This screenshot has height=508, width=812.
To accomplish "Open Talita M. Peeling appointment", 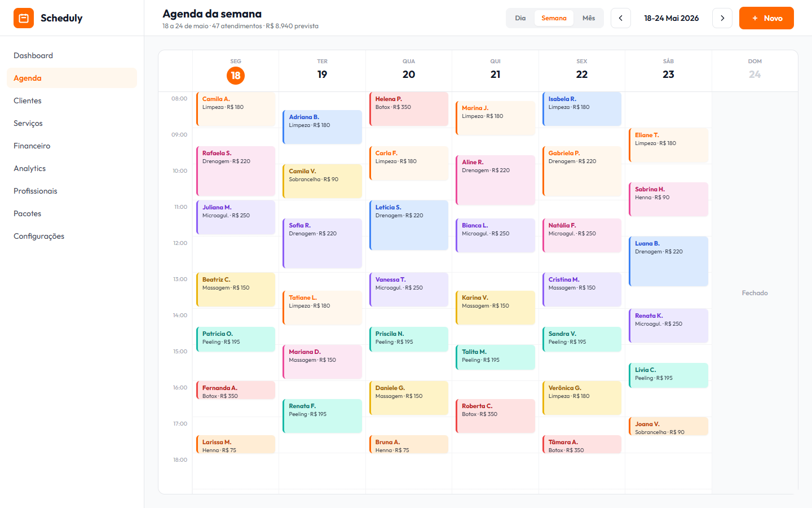I will 495,357.
